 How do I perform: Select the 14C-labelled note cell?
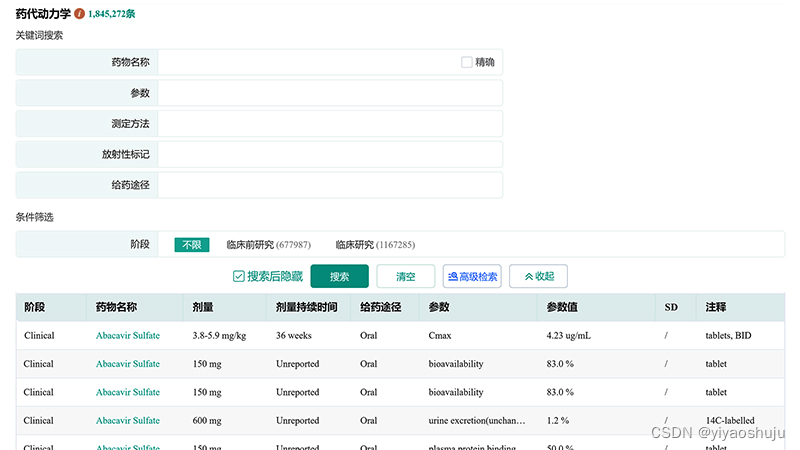coord(730,421)
